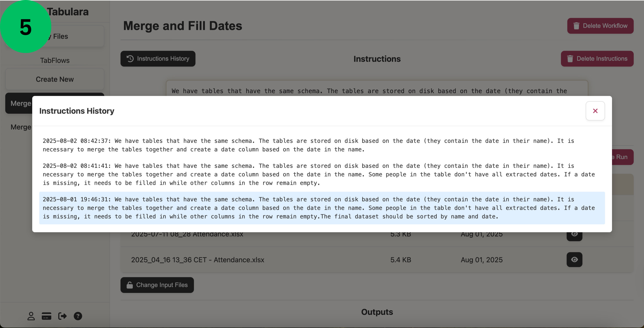Select the second Merge workflow in sidebar
The width and height of the screenshot is (644, 328).
(x=21, y=127)
